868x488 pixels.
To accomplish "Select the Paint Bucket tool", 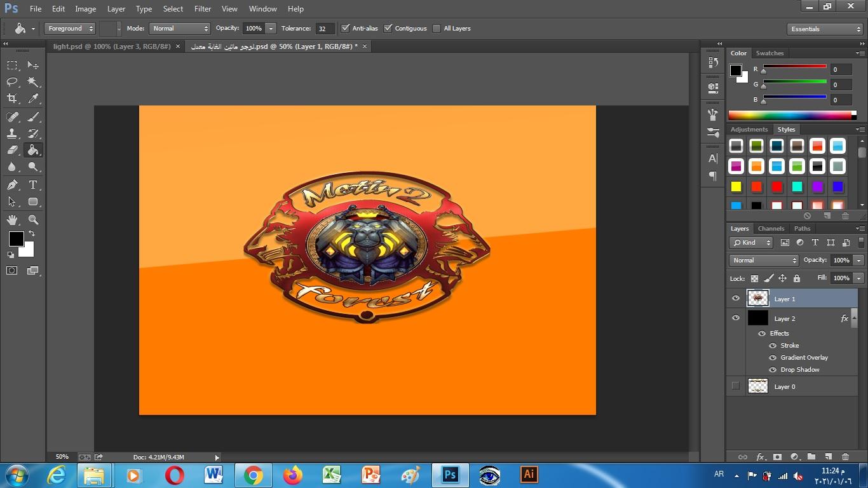I will [x=33, y=150].
